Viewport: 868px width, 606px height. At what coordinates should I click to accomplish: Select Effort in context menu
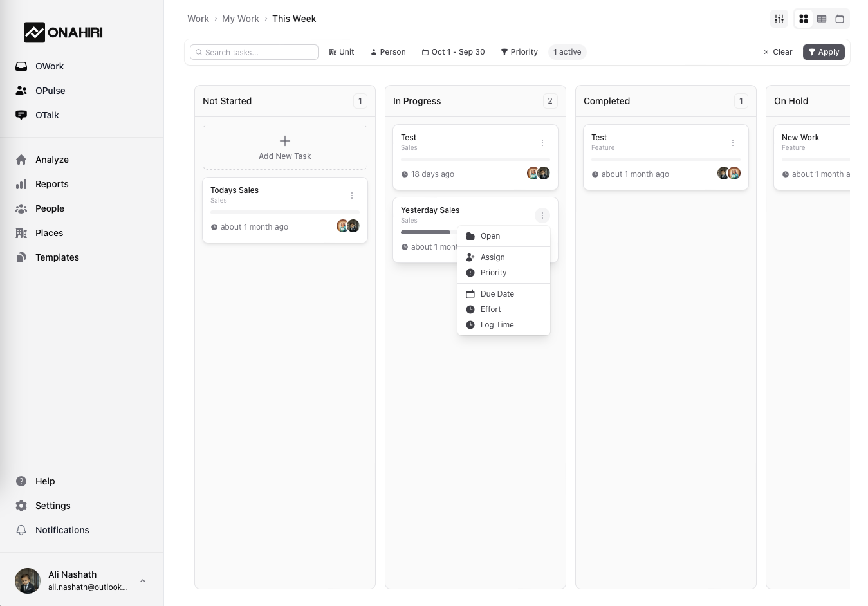[504, 309]
